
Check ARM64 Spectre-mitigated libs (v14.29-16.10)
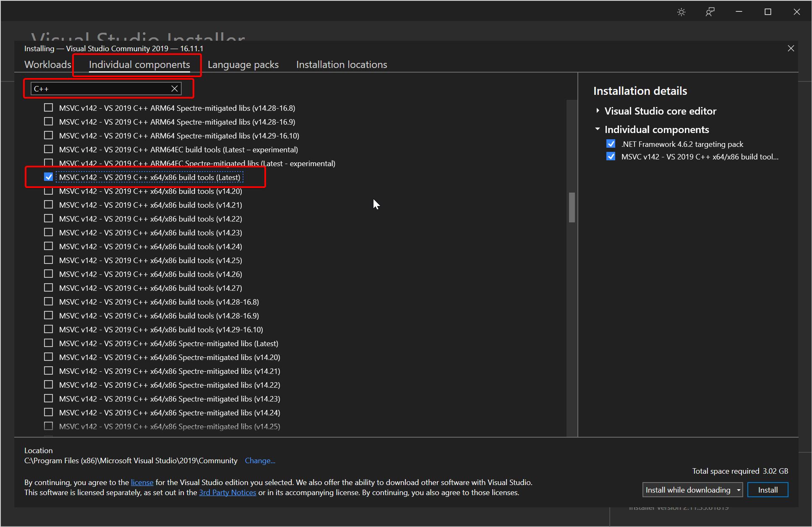coord(49,136)
